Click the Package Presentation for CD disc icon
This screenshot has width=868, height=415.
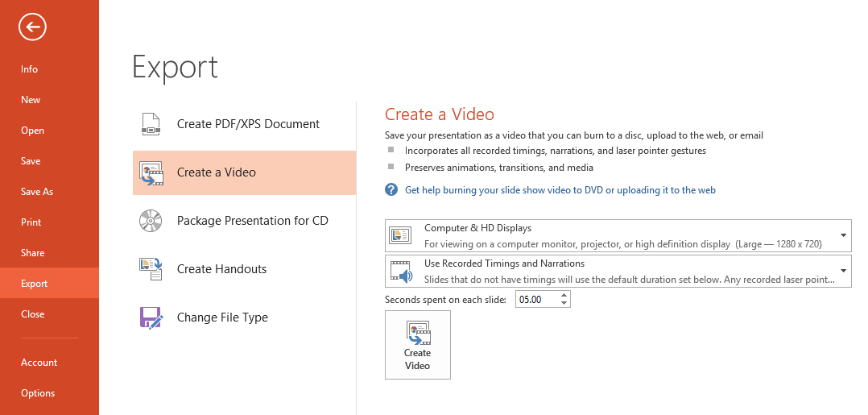(x=151, y=221)
